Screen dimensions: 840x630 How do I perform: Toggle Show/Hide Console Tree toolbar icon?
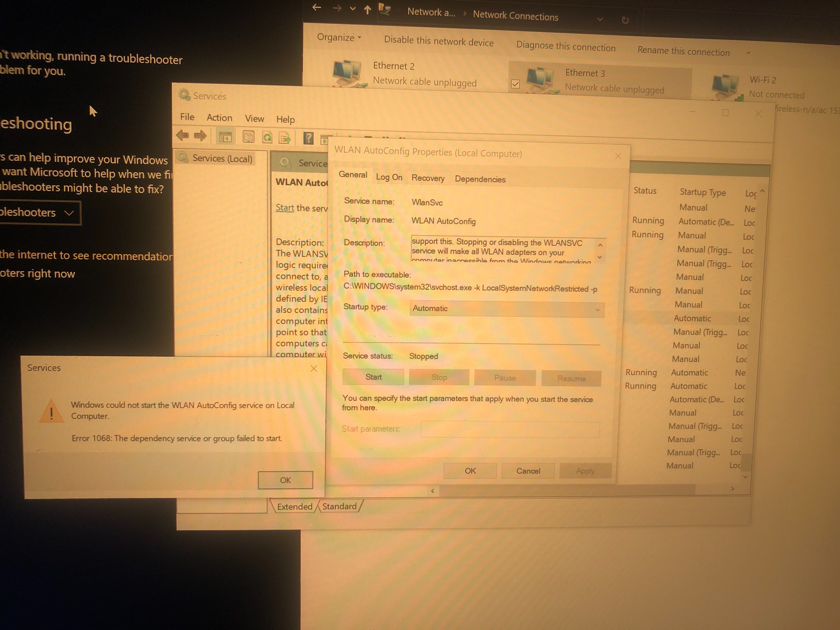point(225,137)
